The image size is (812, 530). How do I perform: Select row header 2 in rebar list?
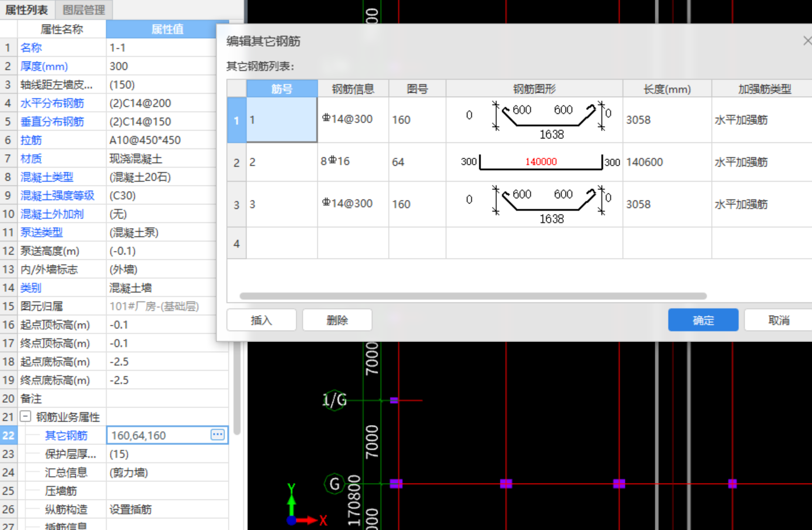(236, 162)
